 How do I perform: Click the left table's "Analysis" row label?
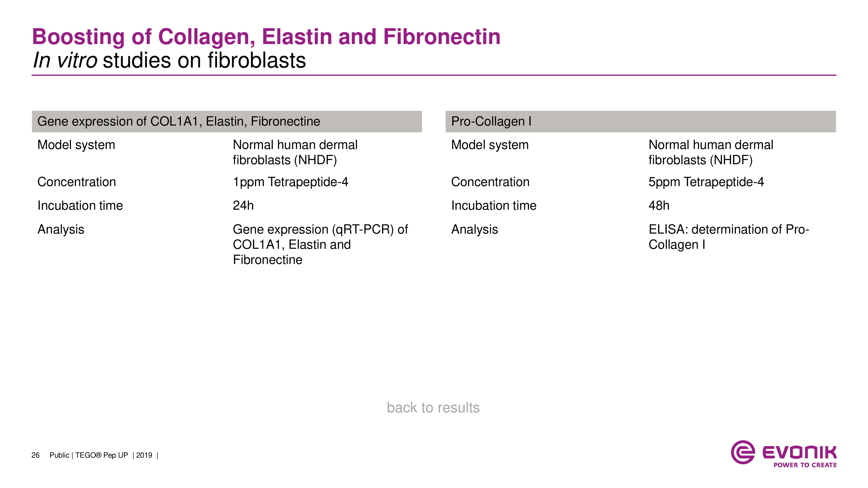tap(61, 229)
